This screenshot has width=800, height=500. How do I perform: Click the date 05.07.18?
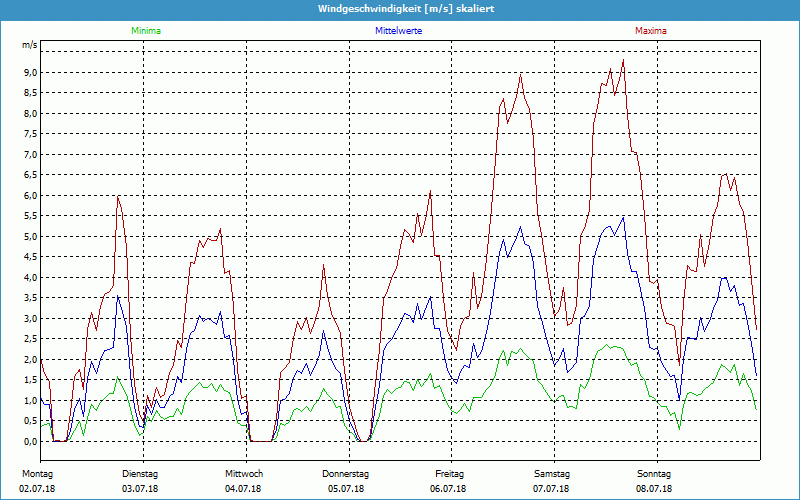(x=346, y=489)
